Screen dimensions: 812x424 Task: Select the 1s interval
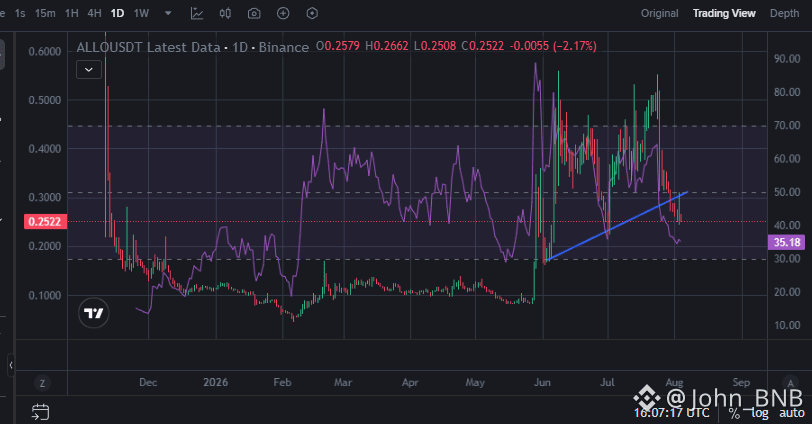point(20,13)
